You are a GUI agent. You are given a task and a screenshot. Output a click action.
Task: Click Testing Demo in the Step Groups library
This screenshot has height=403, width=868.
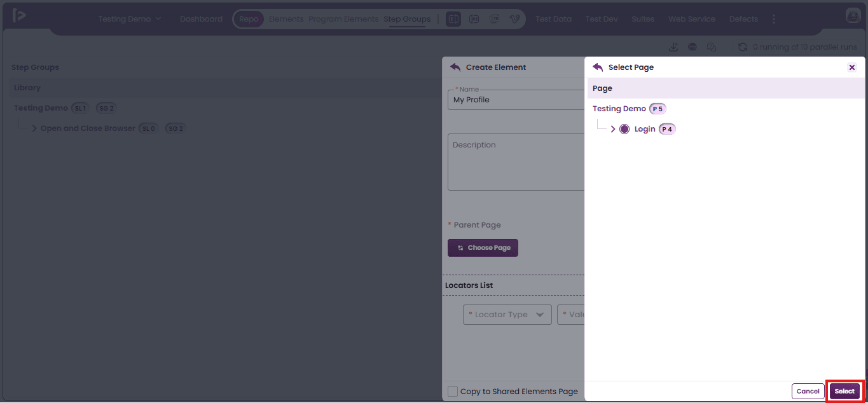point(41,108)
